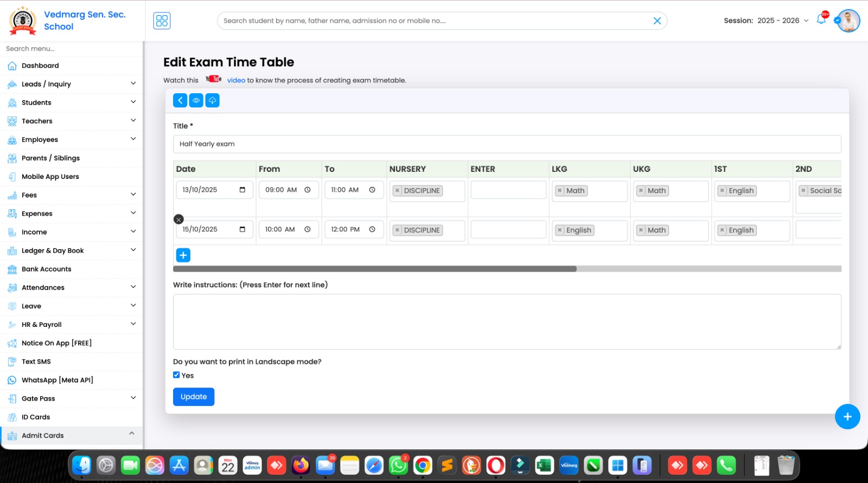
Task: Open the video tutorial link
Action: tap(236, 80)
